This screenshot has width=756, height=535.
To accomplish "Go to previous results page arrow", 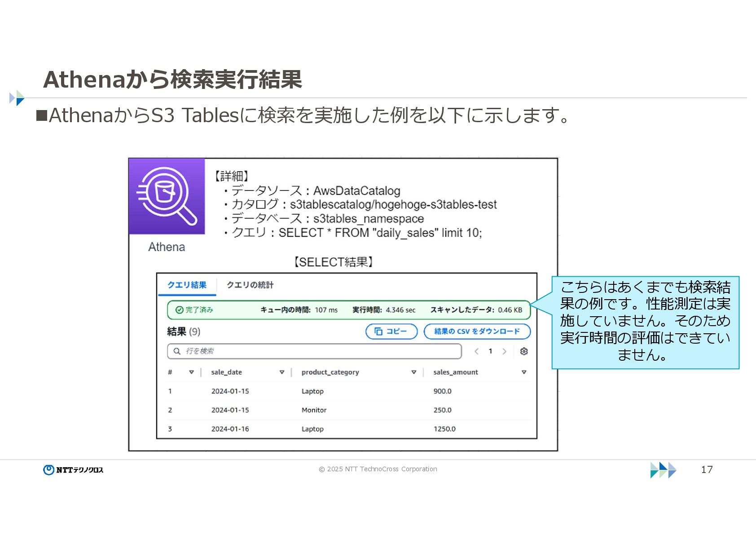I will pyautogui.click(x=477, y=351).
